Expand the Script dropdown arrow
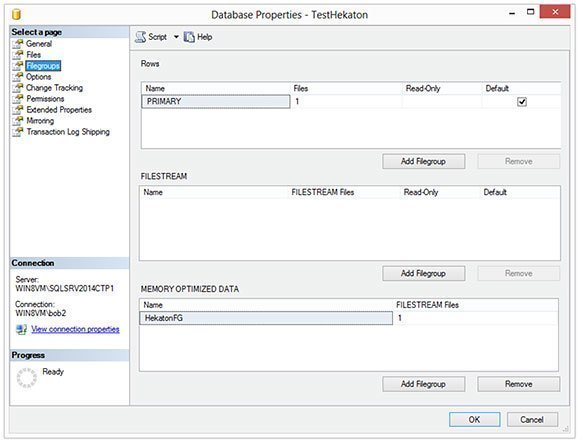 point(176,37)
